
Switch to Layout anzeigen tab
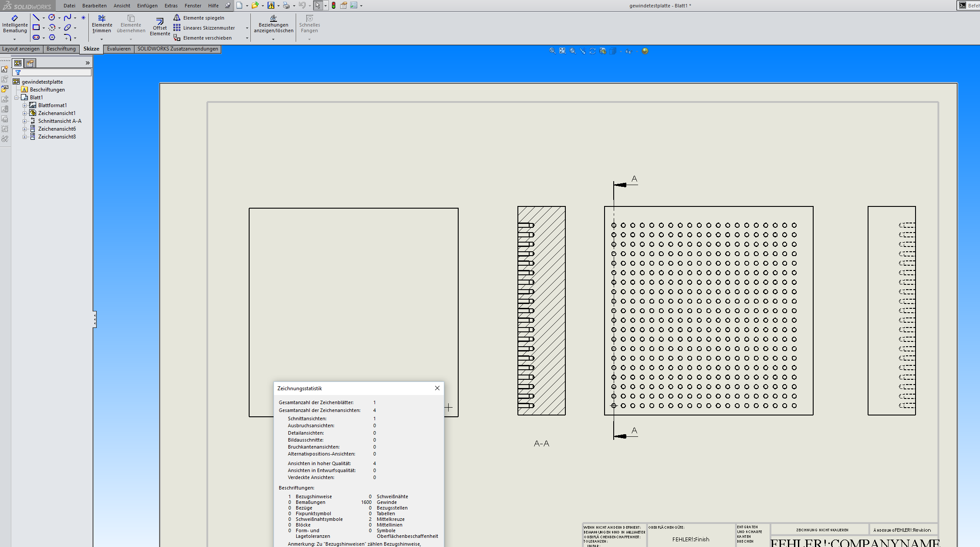click(21, 49)
